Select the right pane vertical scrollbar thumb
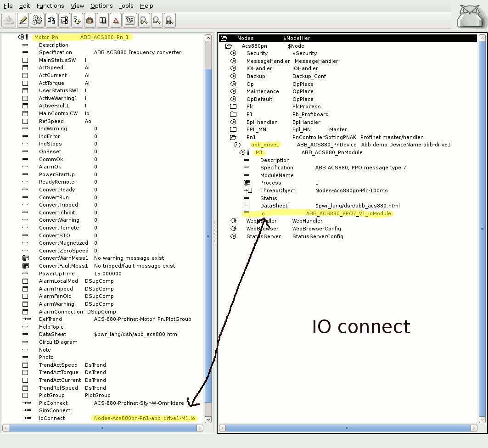The image size is (488, 448). click(x=482, y=229)
